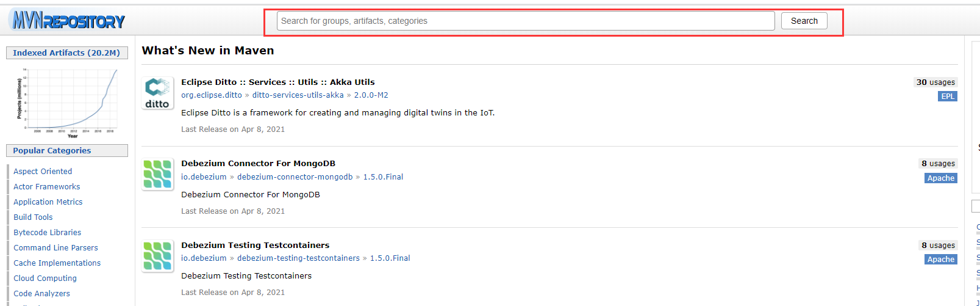
Task: Open the Code Analyzers category
Action: click(42, 294)
